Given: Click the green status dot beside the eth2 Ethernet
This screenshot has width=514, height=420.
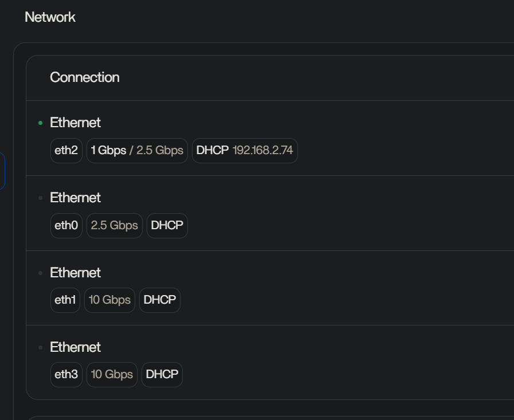Looking at the screenshot, I should (x=40, y=123).
